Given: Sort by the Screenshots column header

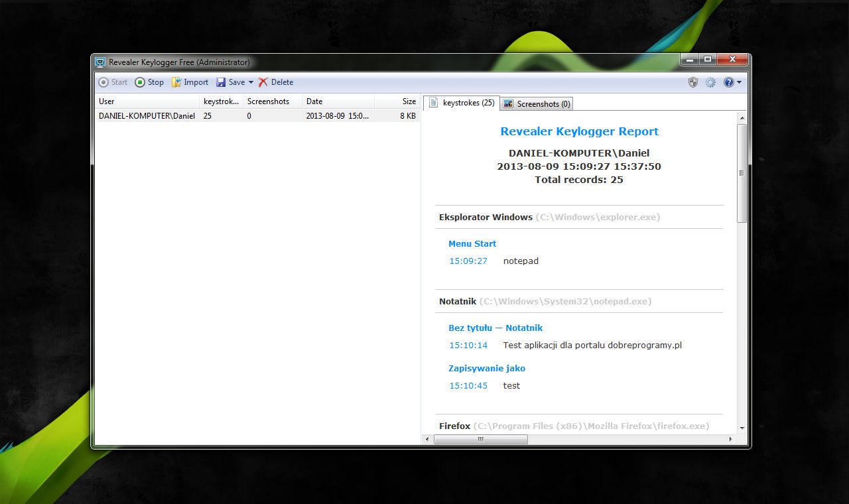Looking at the screenshot, I should [273, 101].
